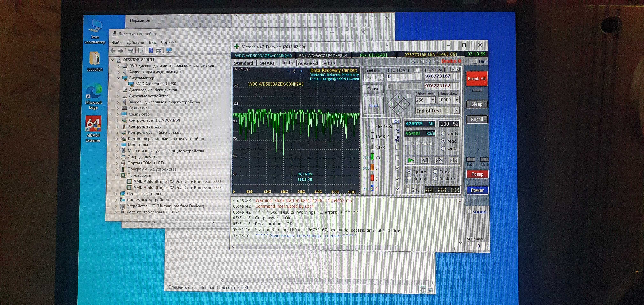
Task: Open the block size dropdown
Action: (433, 100)
